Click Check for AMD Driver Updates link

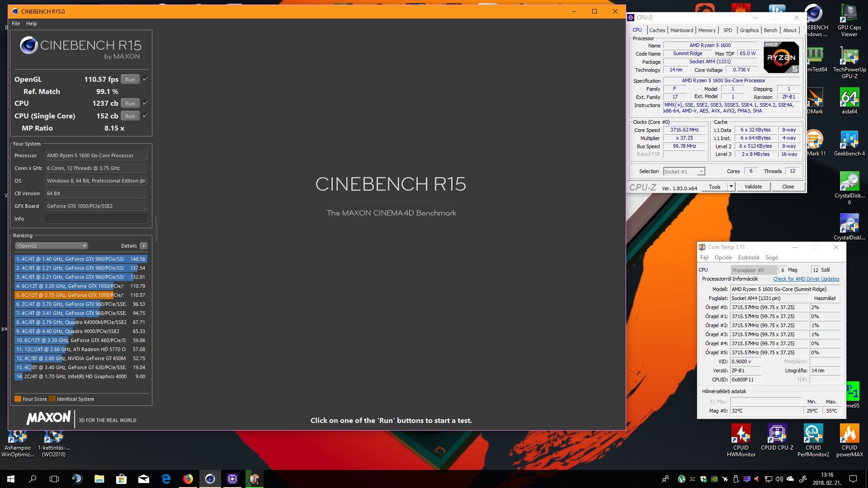(x=806, y=279)
